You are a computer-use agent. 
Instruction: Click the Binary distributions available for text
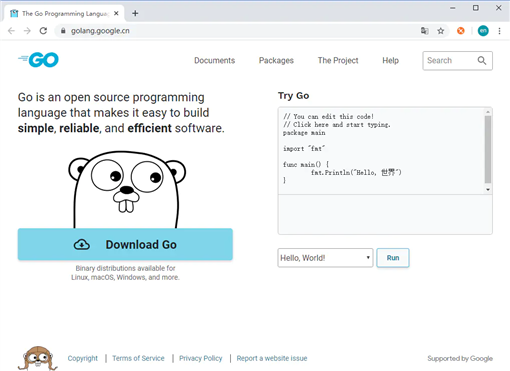pyautogui.click(x=125, y=268)
